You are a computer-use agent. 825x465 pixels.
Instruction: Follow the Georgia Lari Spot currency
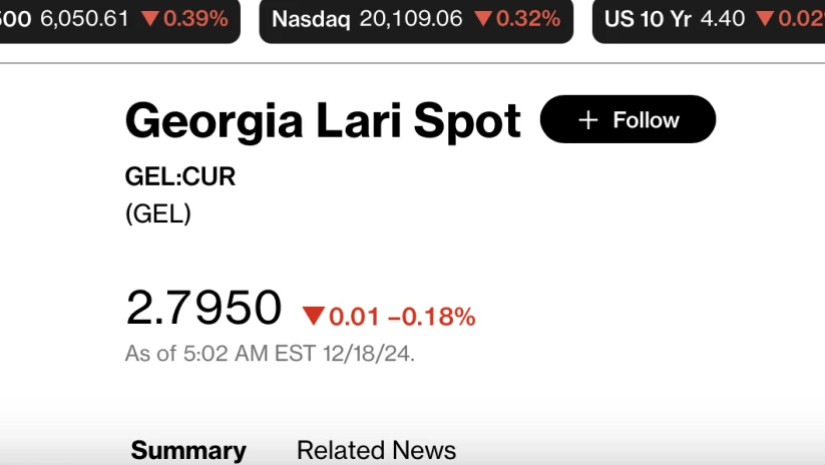[x=628, y=120]
